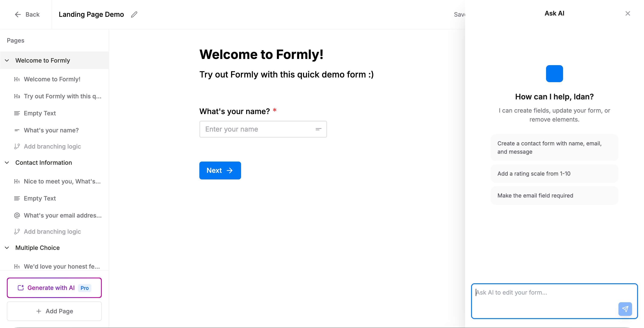Add branching logic to Contact Information page
Viewport: 644px width, 328px height.
[52, 232]
